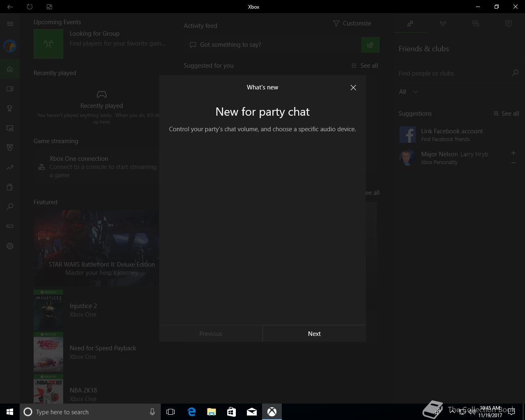The image size is (525, 420).
Task: Open Settings gear in the sidebar
Action: [x=10, y=246]
